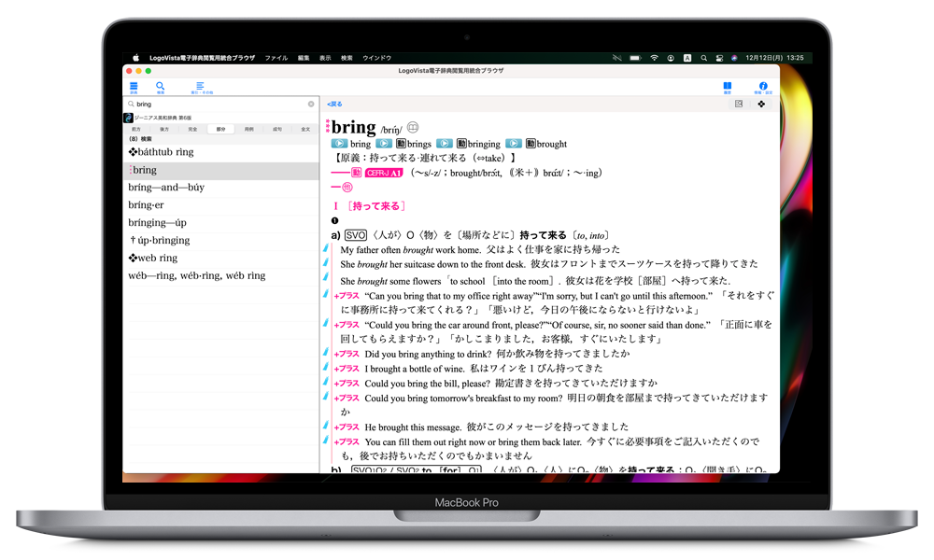934x560 pixels.
Task: Open the 'web ring' result
Action: pyautogui.click(x=220, y=259)
